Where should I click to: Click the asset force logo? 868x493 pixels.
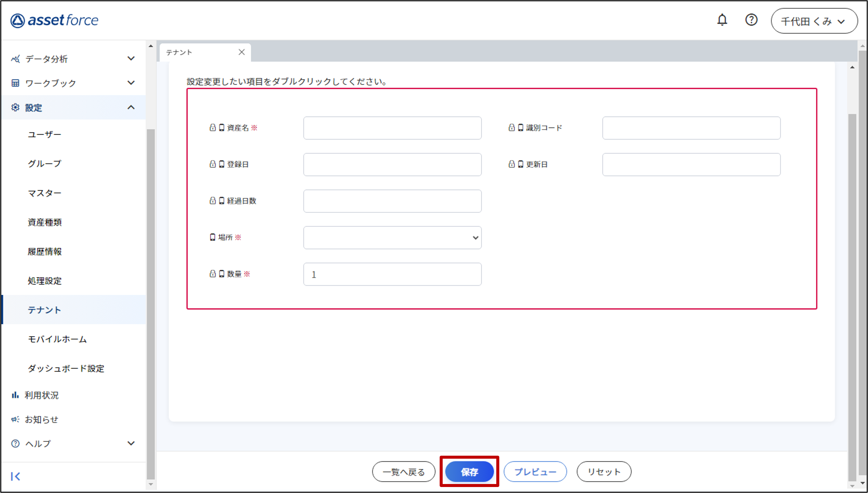54,20
